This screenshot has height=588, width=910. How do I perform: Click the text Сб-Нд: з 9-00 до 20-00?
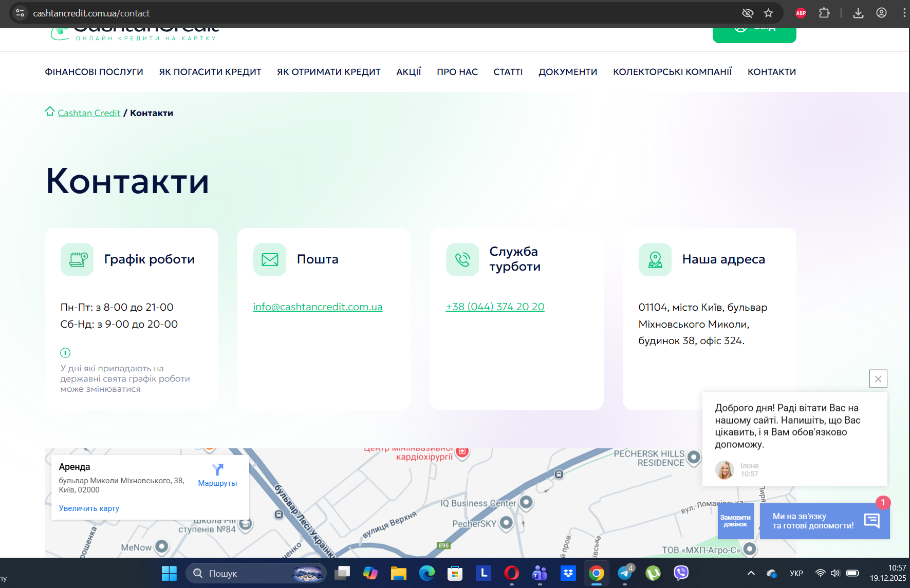click(119, 324)
